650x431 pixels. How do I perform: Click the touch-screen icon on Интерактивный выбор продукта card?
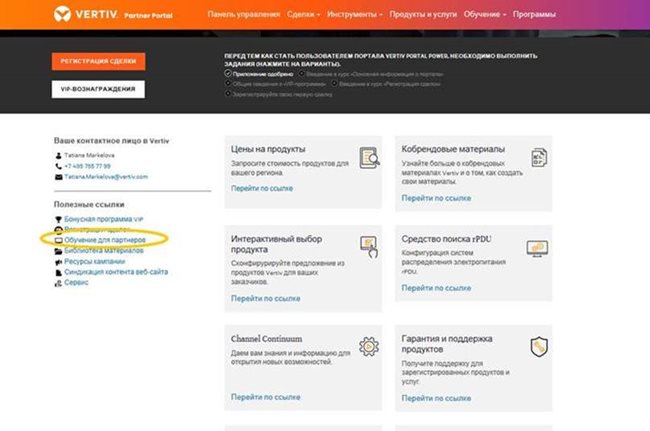[369, 247]
